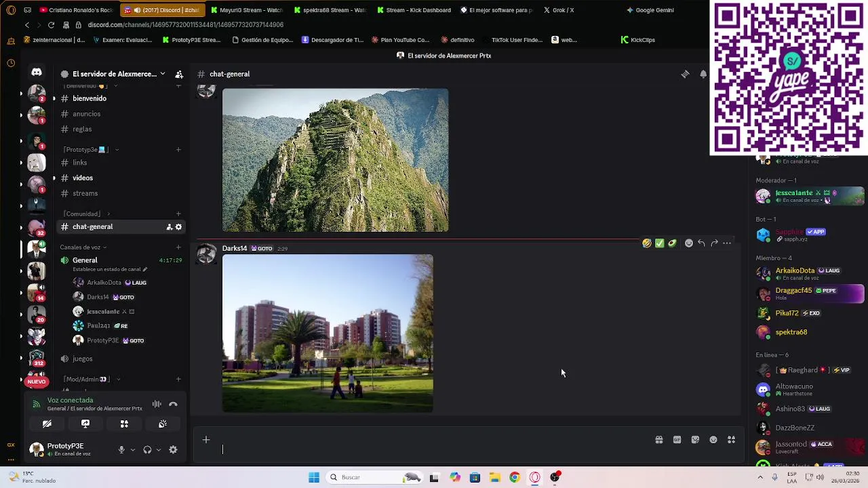
Task: Go to Discord direct messages home
Action: click(37, 72)
